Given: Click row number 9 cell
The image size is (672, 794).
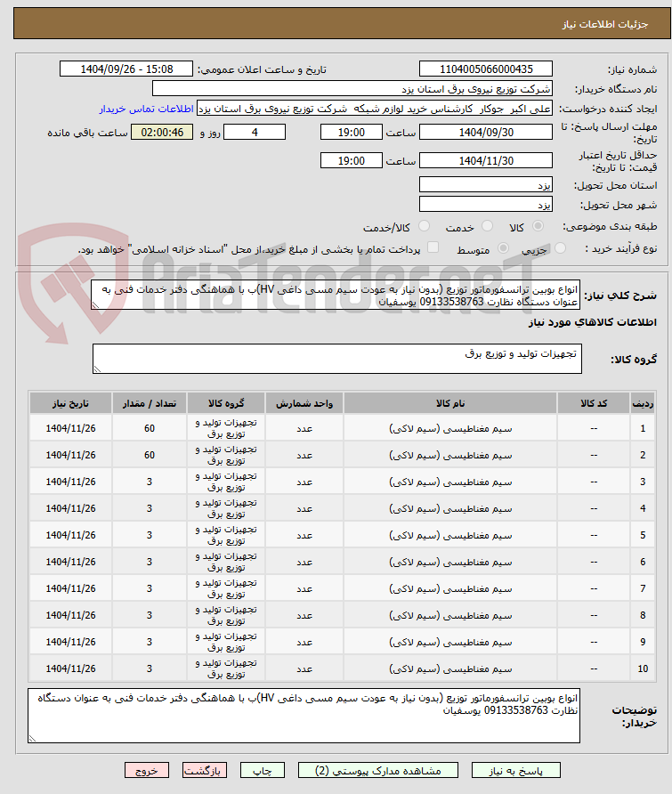Looking at the screenshot, I should point(643,642).
